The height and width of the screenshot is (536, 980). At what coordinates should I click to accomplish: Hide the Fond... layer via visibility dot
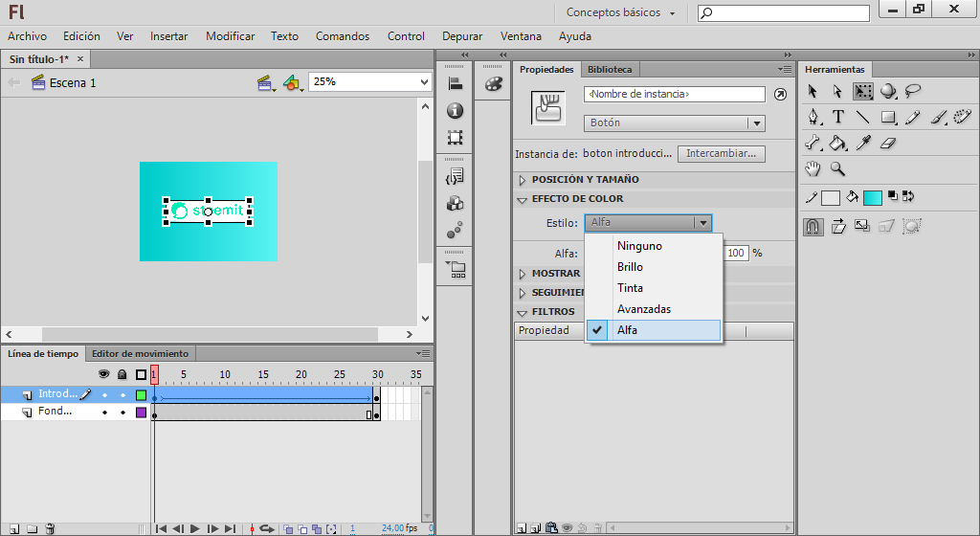click(104, 413)
